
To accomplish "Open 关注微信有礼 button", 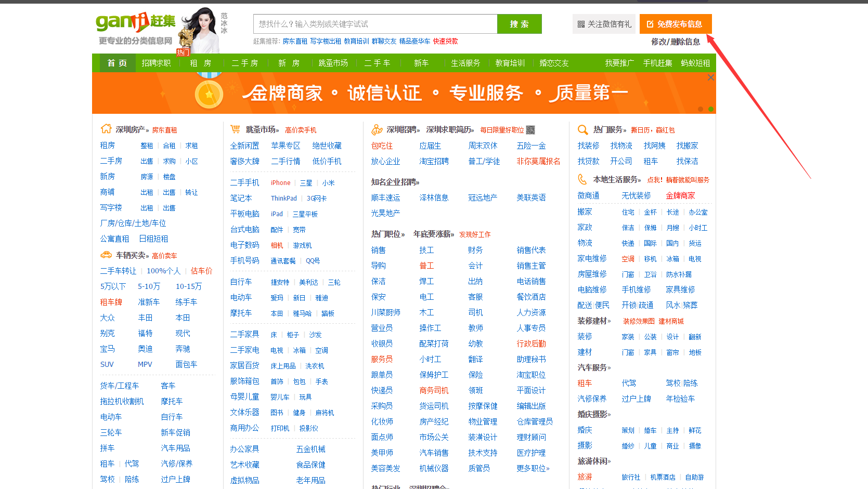I will (x=604, y=24).
